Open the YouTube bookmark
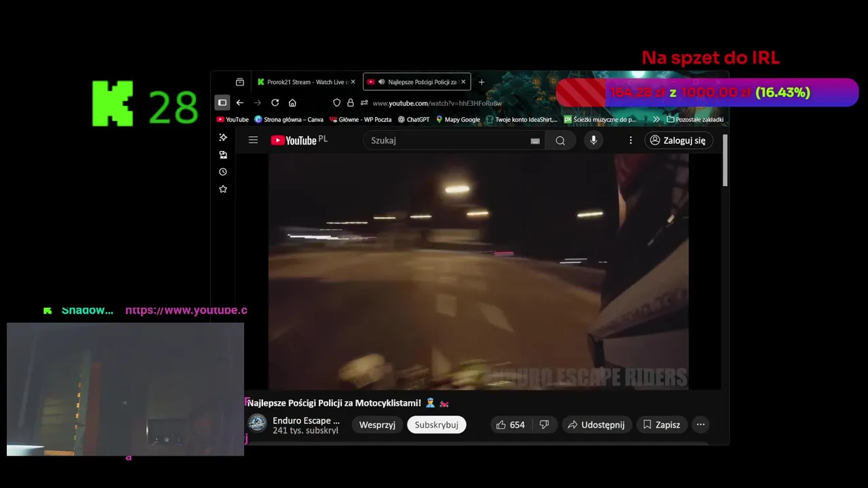868x488 pixels. 233,119
